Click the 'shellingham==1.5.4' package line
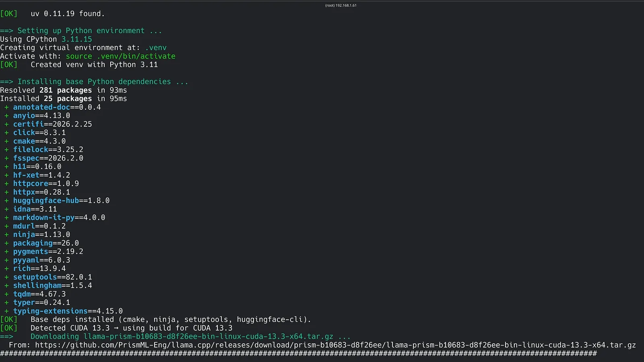The image size is (644, 362). coord(52,286)
